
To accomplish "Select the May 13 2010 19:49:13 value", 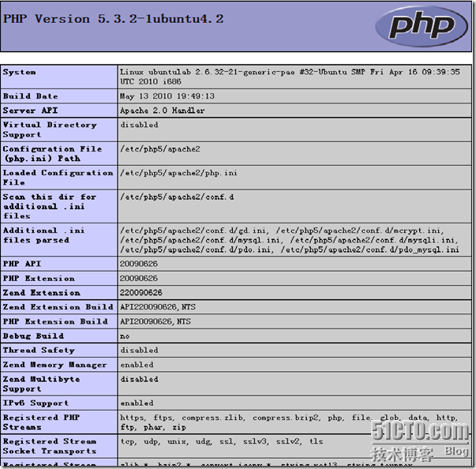I will point(167,96).
